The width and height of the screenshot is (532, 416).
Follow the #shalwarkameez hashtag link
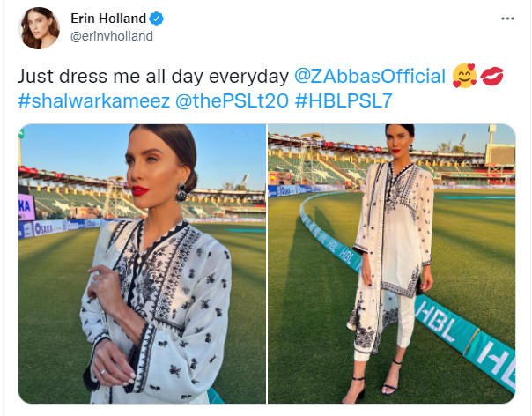[x=93, y=100]
